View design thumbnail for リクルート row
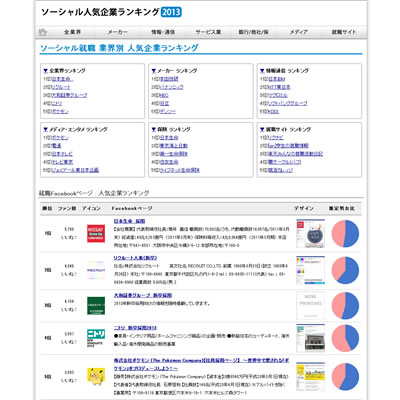The height and width of the screenshot is (400, 400). (310, 270)
